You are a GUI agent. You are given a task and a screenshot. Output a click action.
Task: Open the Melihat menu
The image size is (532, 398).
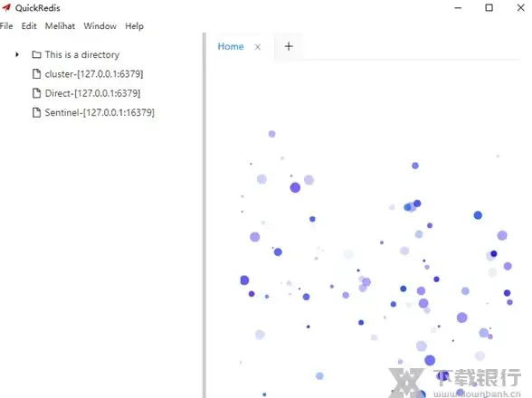(60, 26)
